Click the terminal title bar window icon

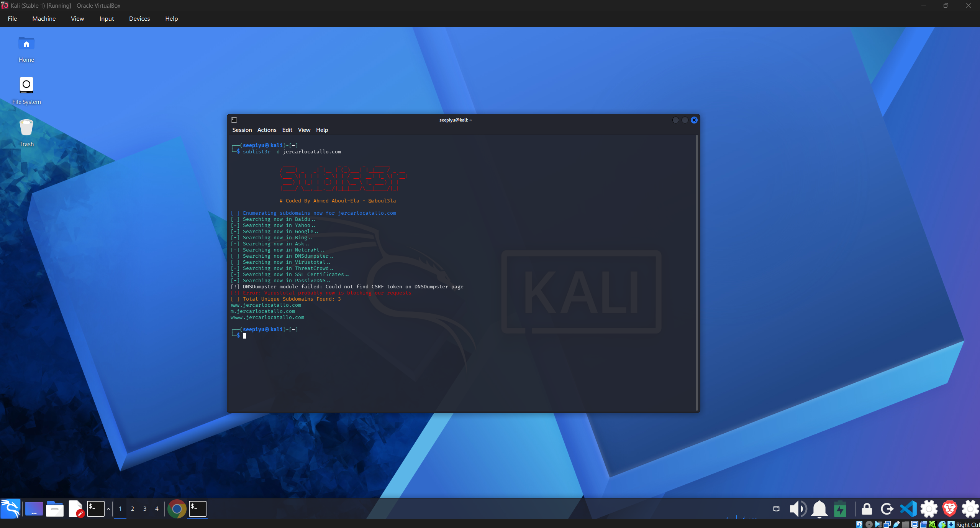coord(234,120)
